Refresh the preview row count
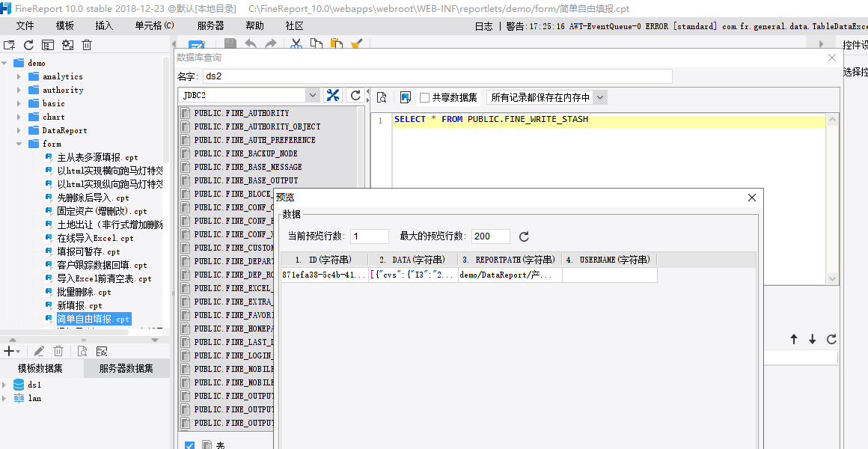Image resolution: width=868 pixels, height=449 pixels. click(x=524, y=236)
